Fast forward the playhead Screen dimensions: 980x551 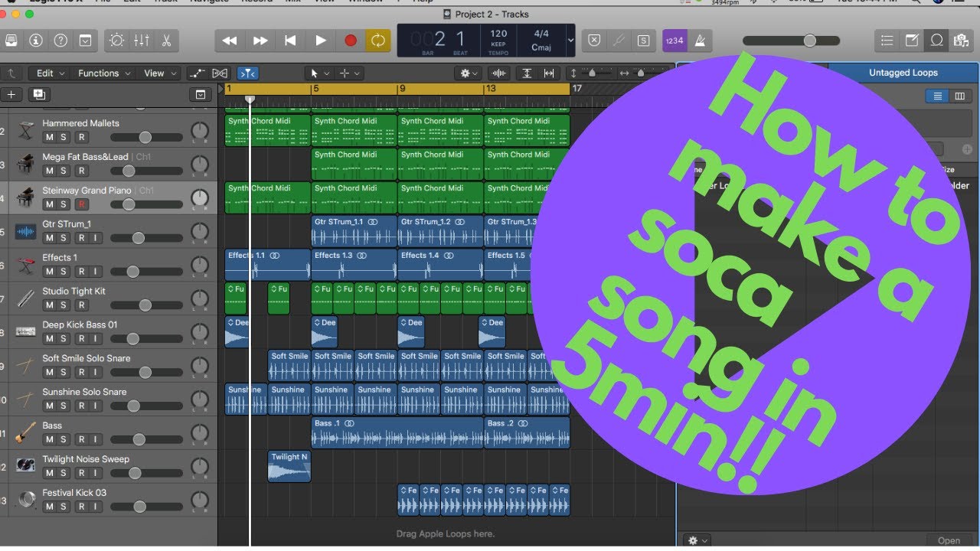coord(260,41)
